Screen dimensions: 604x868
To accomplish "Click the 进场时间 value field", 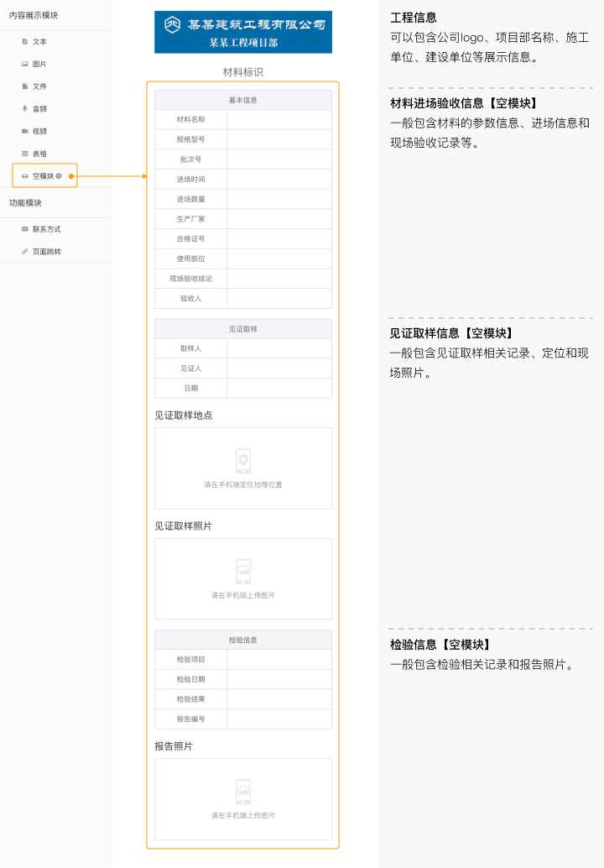I will point(279,180).
